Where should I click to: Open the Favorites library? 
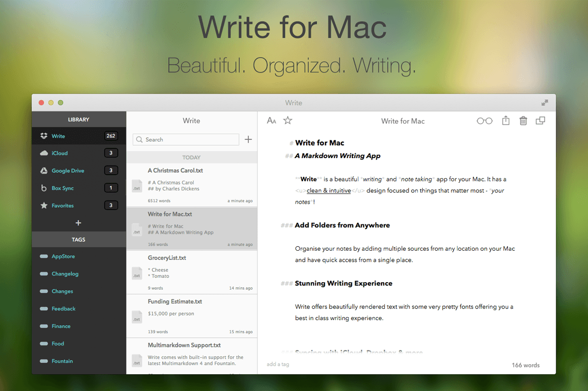coord(79,205)
